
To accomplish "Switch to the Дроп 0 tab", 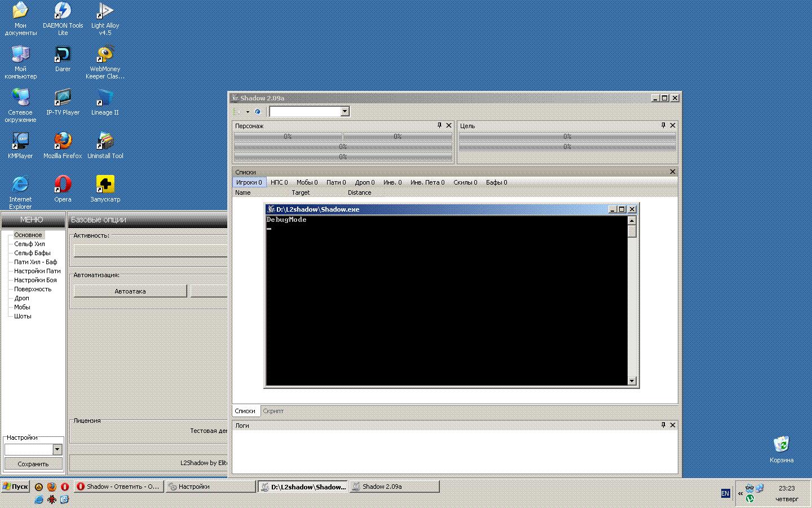I will [x=365, y=182].
